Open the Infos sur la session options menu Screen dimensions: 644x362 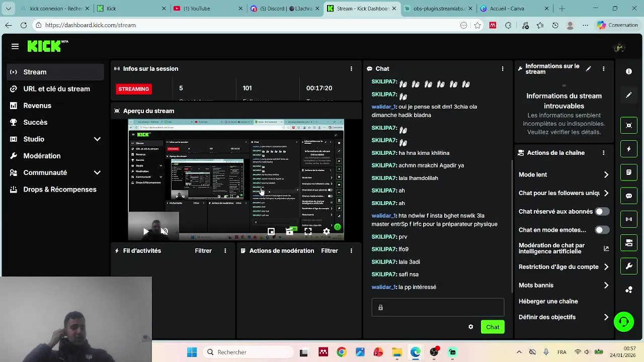[x=351, y=69]
